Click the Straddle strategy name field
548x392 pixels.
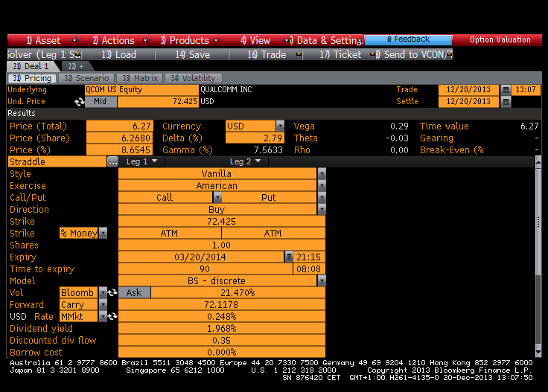(x=57, y=162)
